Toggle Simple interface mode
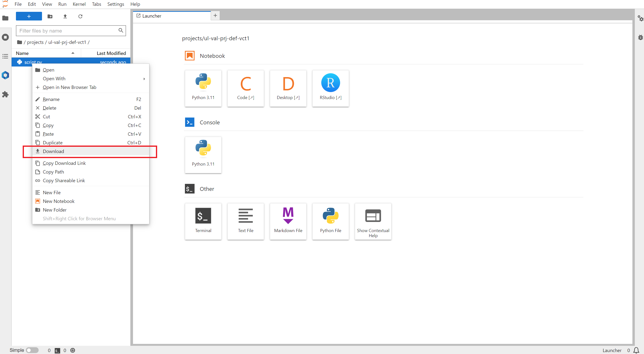 (32, 350)
